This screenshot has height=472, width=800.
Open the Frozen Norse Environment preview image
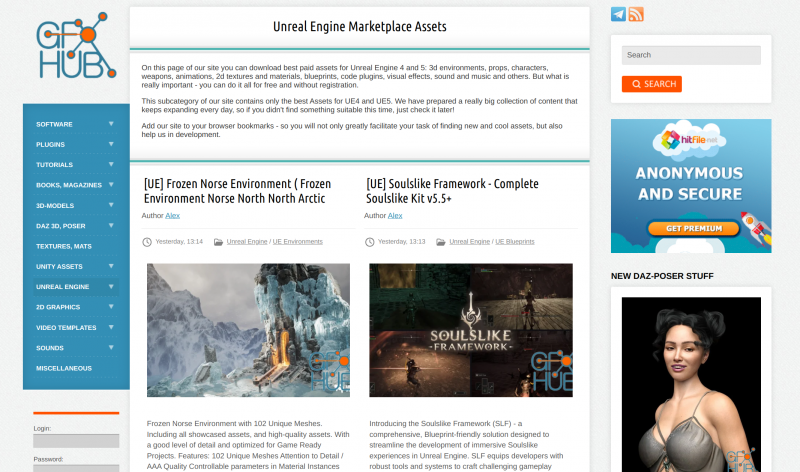[x=248, y=330]
